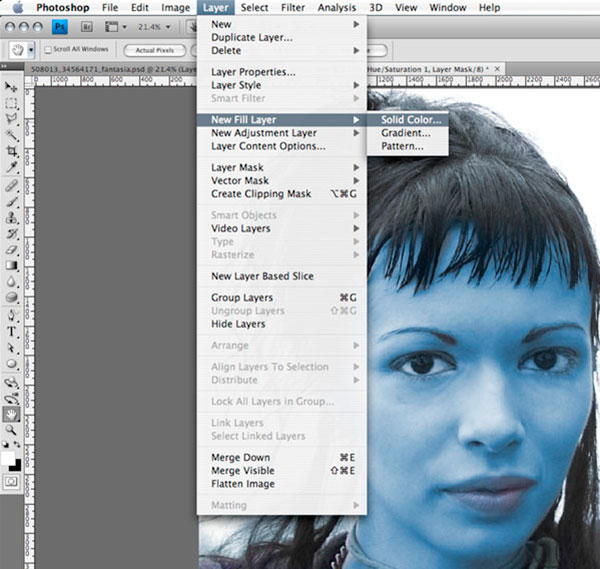Screen dimensions: 600x569
Task: Open the 21.4% zoom level dropdown
Action: (x=153, y=27)
